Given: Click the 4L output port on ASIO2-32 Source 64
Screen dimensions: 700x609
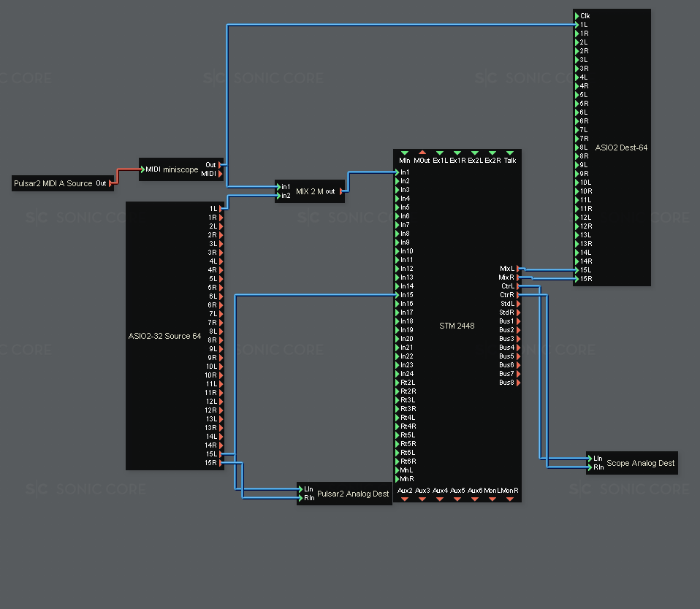Looking at the screenshot, I should [x=221, y=261].
